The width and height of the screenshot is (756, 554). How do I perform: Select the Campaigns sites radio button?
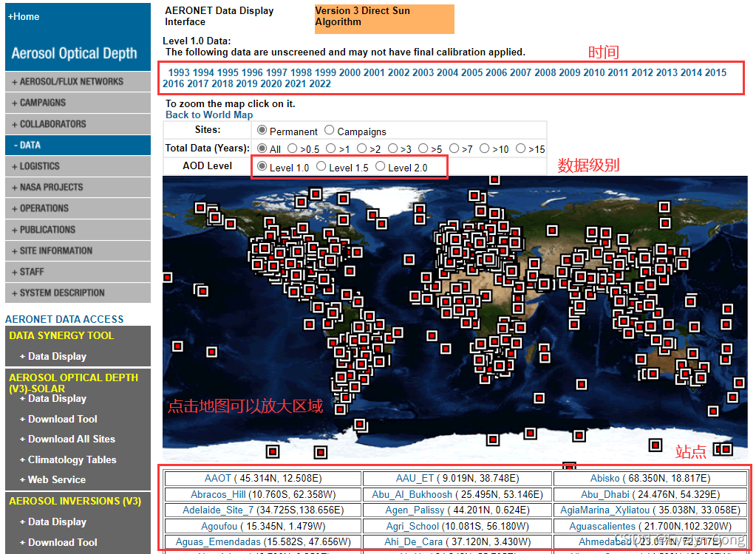(x=330, y=130)
